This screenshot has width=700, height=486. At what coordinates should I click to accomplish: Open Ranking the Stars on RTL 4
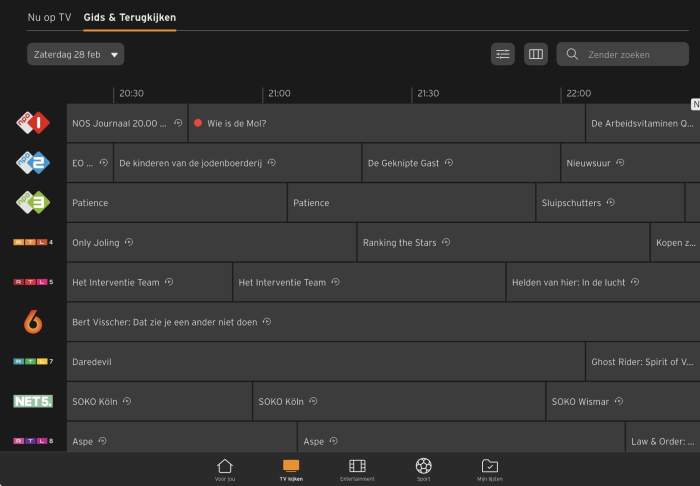[503, 242]
